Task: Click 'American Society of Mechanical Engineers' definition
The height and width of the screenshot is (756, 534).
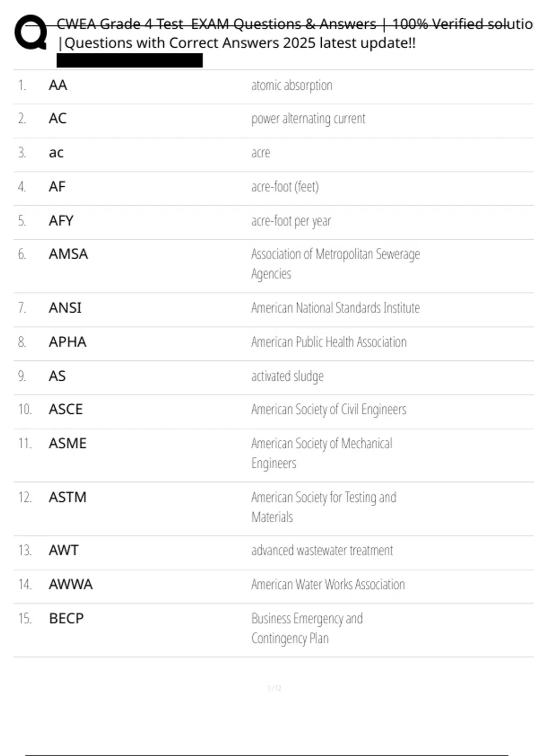Action: tap(321, 453)
